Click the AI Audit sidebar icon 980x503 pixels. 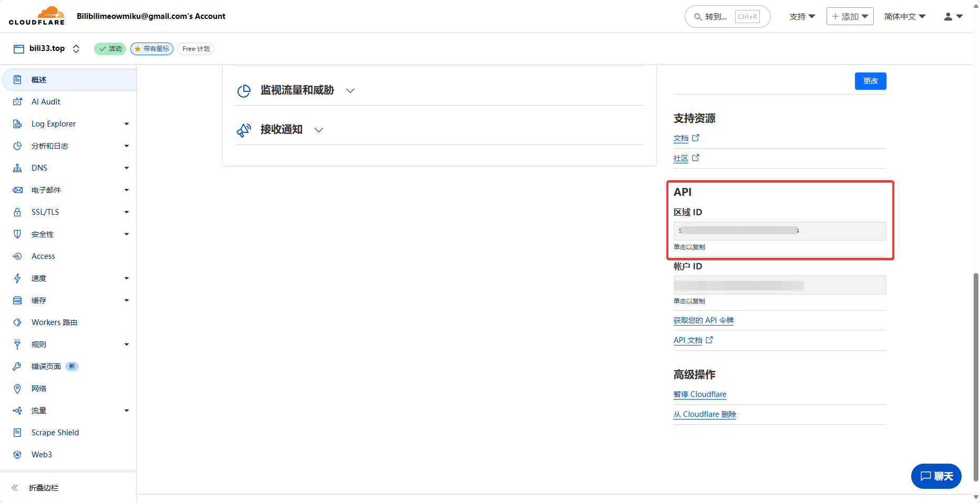(17, 102)
